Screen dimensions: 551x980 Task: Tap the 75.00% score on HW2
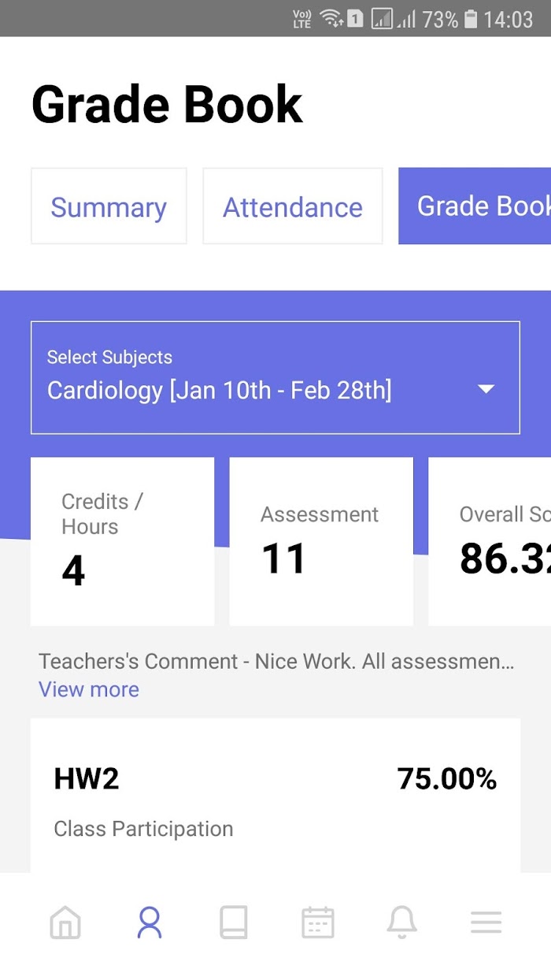pos(447,778)
